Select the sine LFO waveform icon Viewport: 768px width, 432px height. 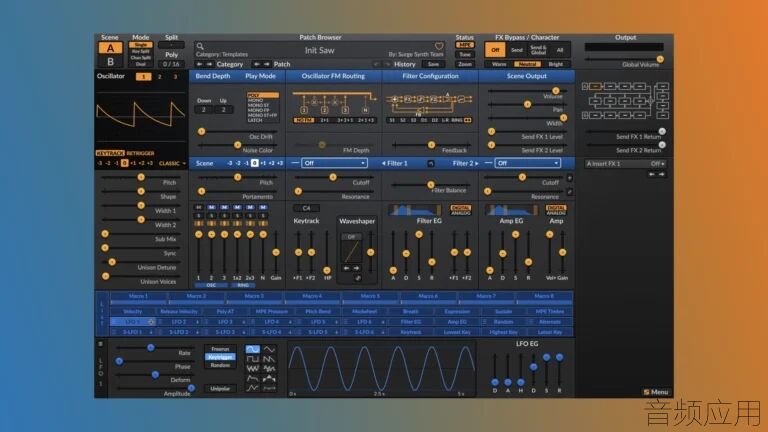click(x=253, y=349)
